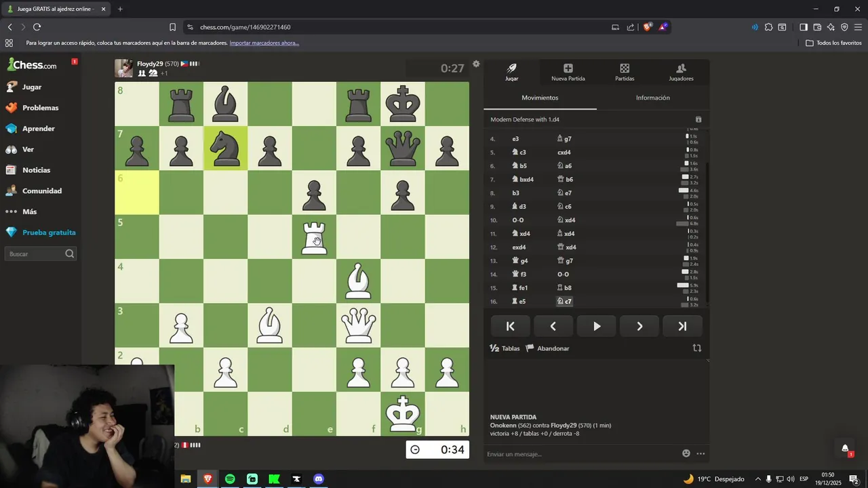Click the Buscar search field
Image resolution: width=868 pixels, height=488 pixels.
[x=41, y=253]
